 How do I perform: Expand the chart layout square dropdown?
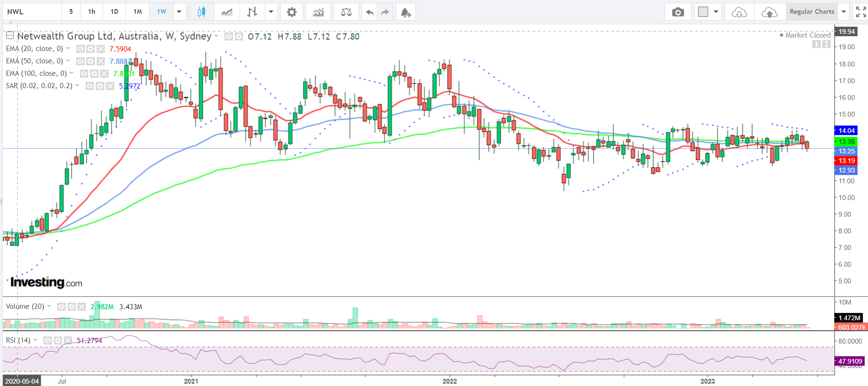point(716,12)
